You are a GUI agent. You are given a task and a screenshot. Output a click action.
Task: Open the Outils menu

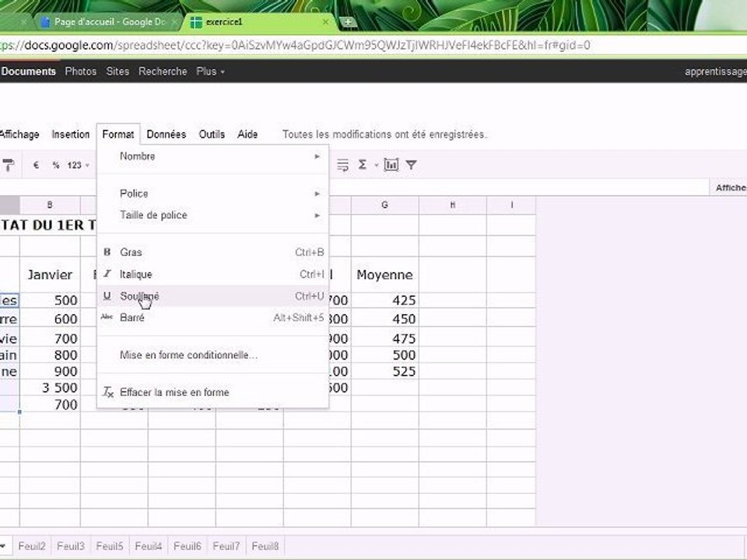coord(212,135)
